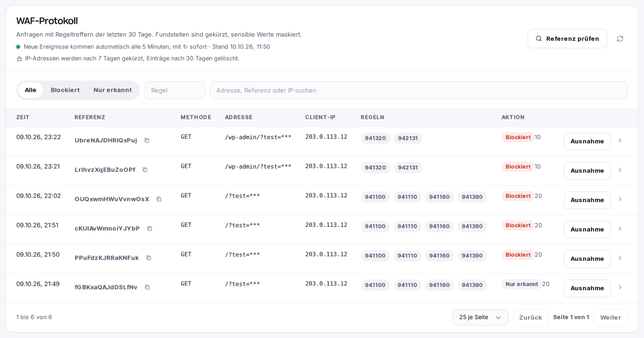Copy reference UbreNAJDHRIQxPuj

click(x=147, y=140)
